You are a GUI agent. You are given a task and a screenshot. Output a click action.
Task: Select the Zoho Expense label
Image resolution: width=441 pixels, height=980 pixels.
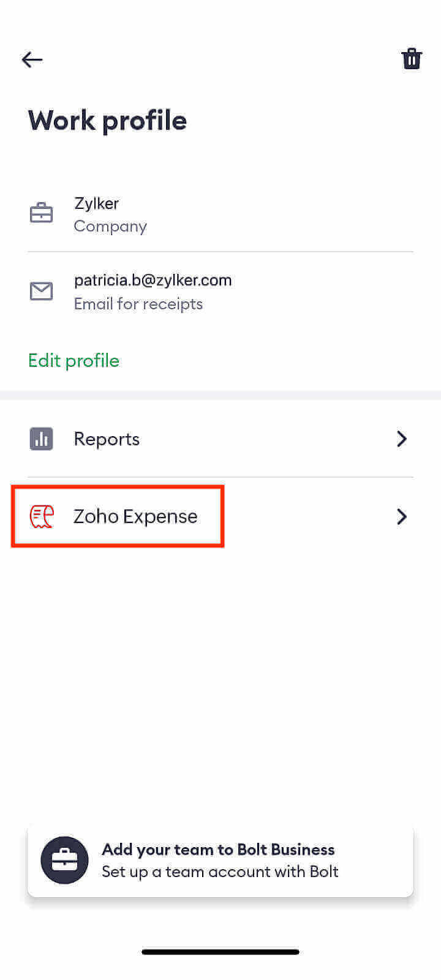tap(135, 516)
